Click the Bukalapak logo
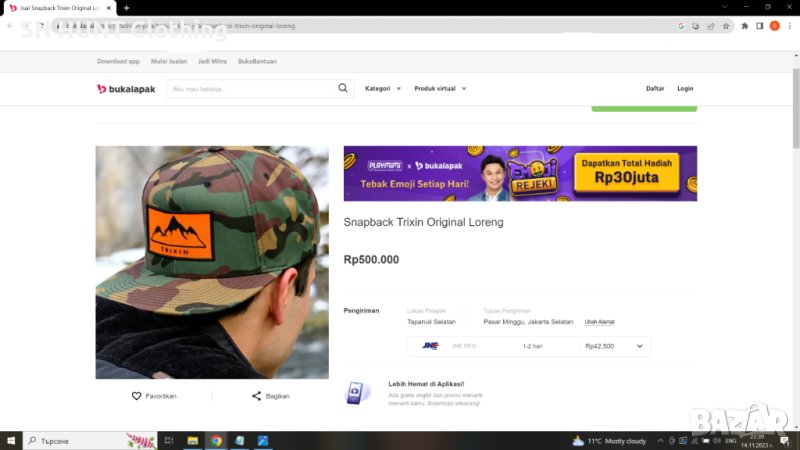This screenshot has width=800, height=450. click(x=124, y=89)
